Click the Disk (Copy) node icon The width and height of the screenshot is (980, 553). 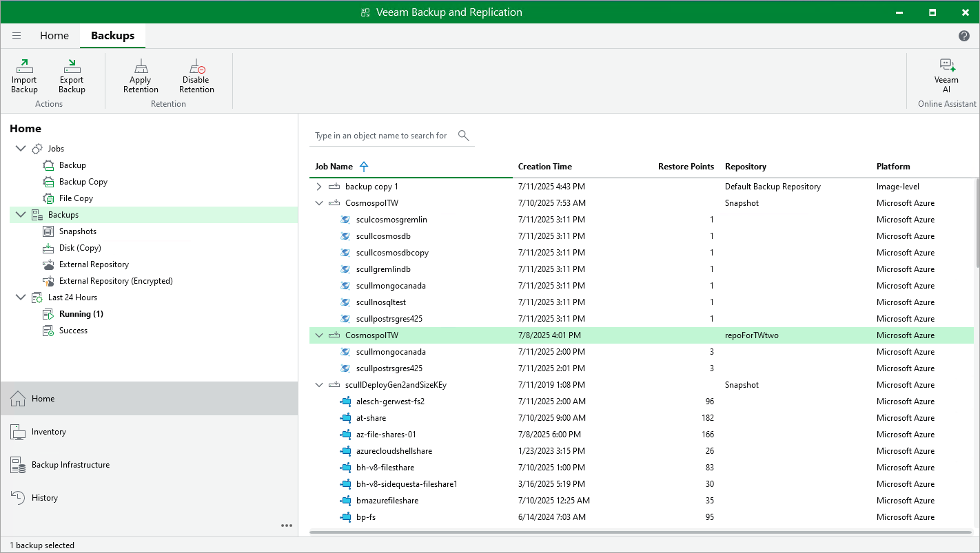click(x=48, y=248)
